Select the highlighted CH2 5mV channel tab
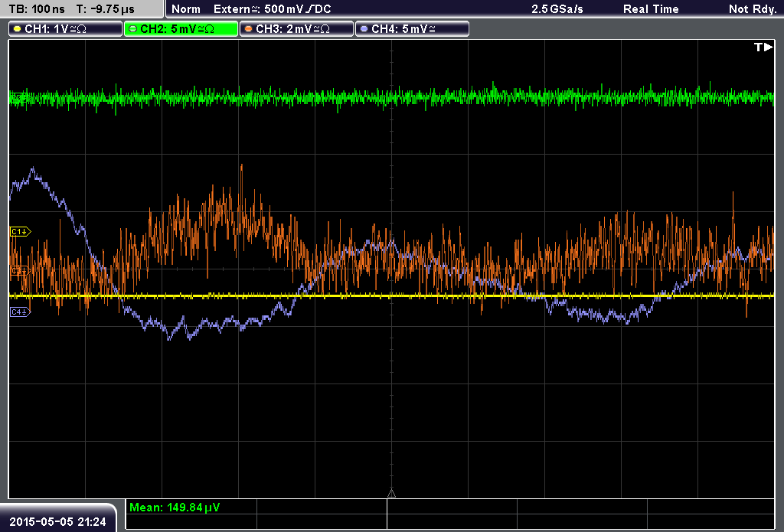The height and width of the screenshot is (532, 784). (x=181, y=29)
